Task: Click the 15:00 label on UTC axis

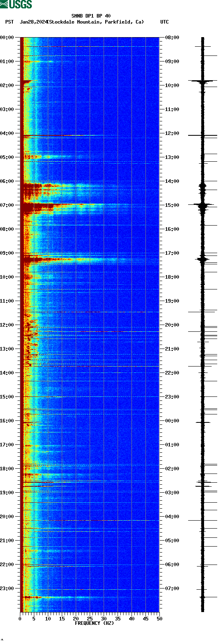Action: (x=172, y=205)
